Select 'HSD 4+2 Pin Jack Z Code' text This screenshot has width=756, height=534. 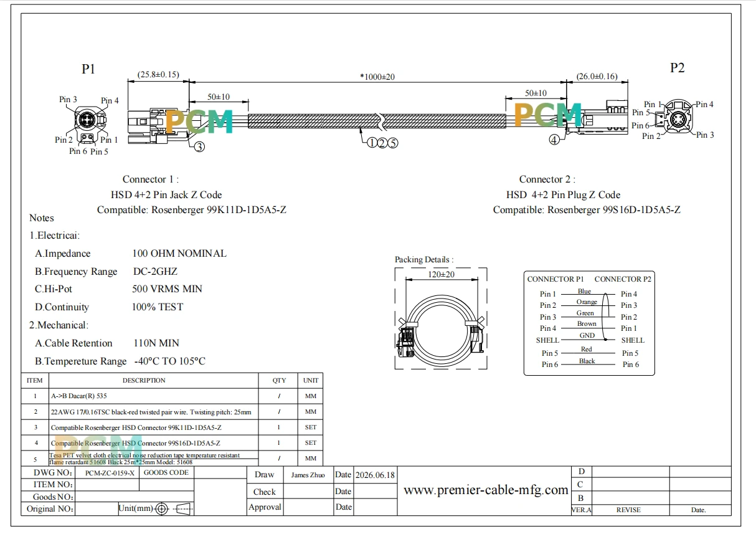point(166,194)
